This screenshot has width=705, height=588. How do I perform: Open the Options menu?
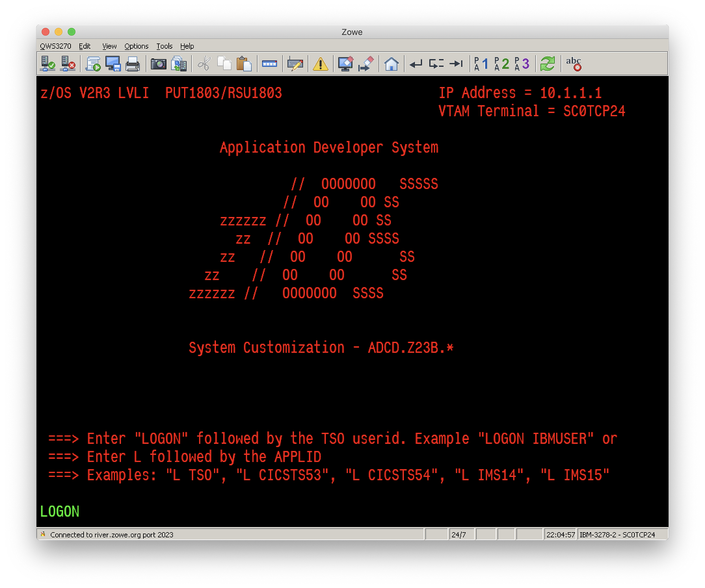(136, 46)
